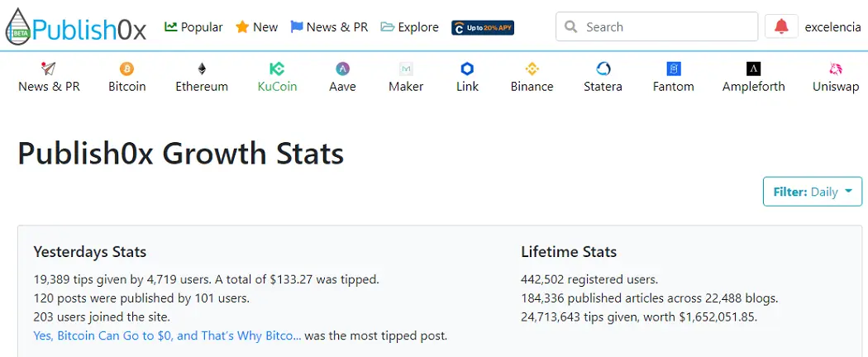Open the Aave tag label
Image resolution: width=868 pixels, height=357 pixels.
click(x=343, y=87)
